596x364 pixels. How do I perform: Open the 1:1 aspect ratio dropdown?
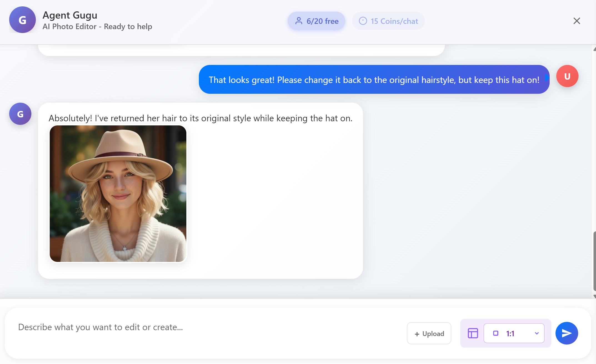click(x=514, y=333)
